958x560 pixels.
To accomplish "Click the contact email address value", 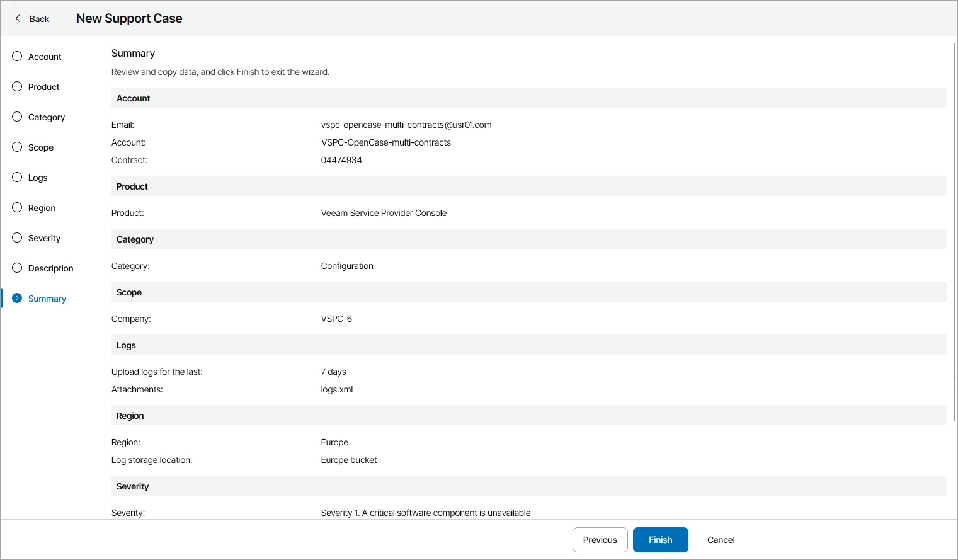I will 406,125.
